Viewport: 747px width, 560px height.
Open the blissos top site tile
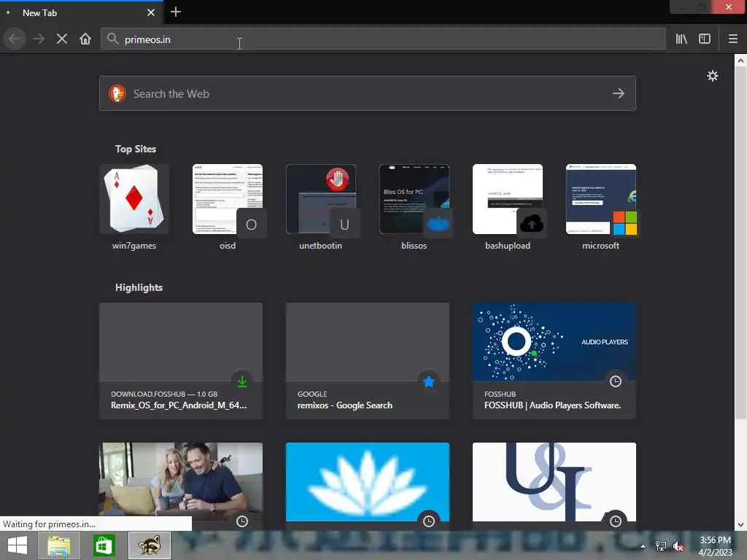414,208
